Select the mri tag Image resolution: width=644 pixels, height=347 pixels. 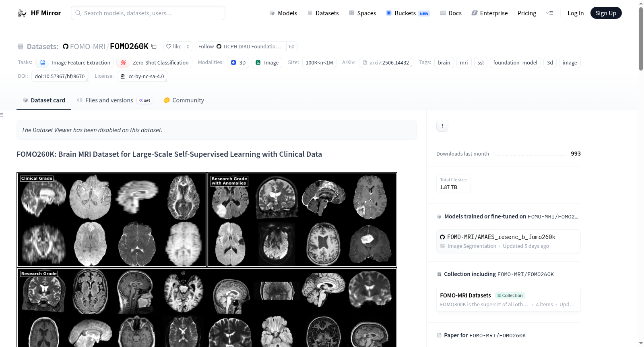click(x=464, y=62)
